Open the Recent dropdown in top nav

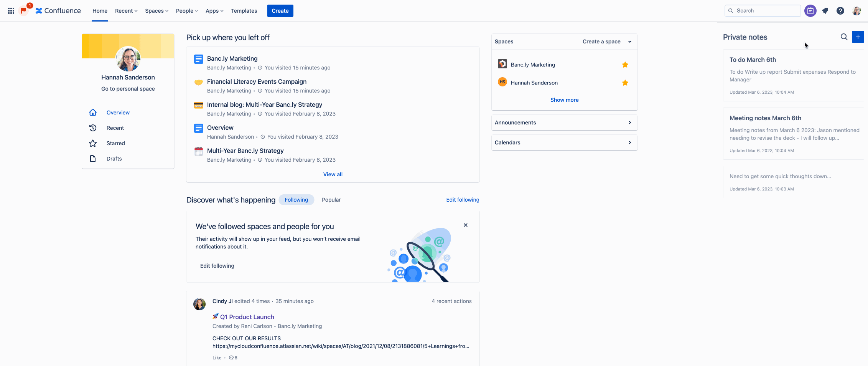(126, 11)
